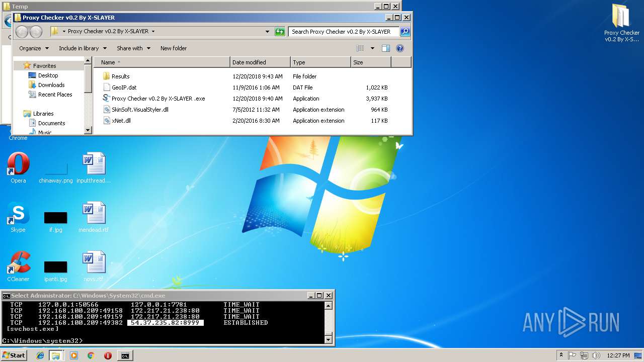Open Opera from the taskbar
644x362 pixels.
[108, 355]
